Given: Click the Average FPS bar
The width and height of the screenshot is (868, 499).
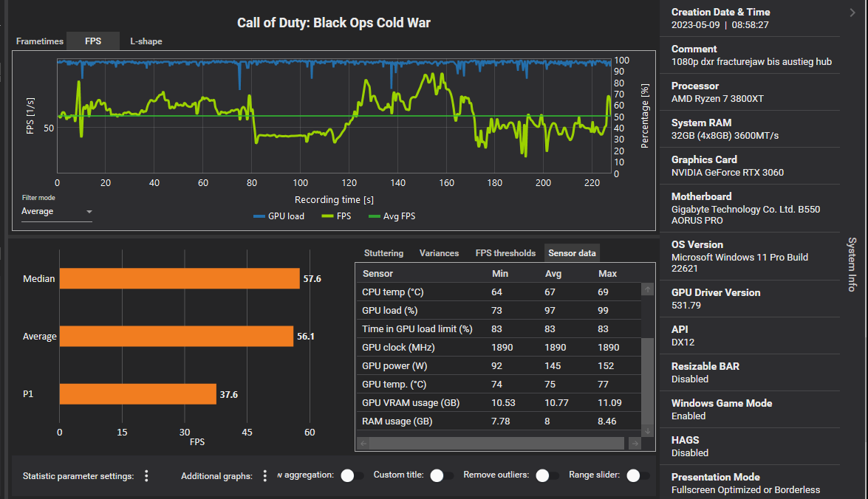Looking at the screenshot, I should [176, 337].
